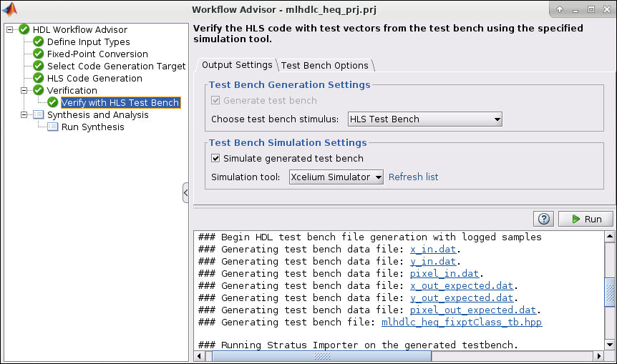Image resolution: width=617 pixels, height=364 pixels.
Task: Click the Generate test bench checkbox
Action: (216, 101)
